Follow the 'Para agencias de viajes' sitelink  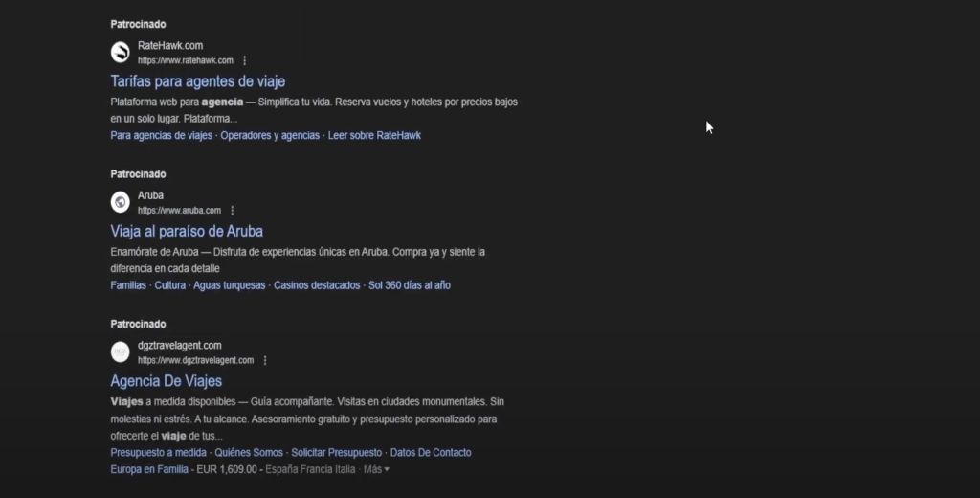pyautogui.click(x=161, y=135)
